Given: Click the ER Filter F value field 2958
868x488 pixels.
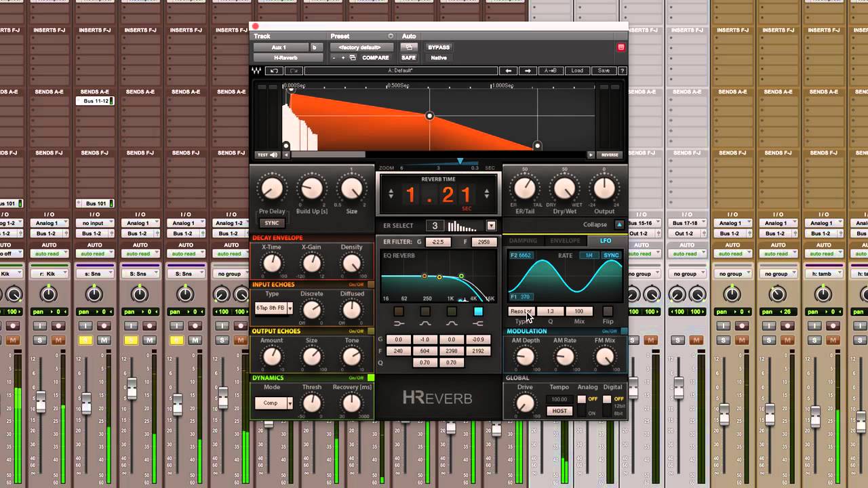Looking at the screenshot, I should (484, 242).
